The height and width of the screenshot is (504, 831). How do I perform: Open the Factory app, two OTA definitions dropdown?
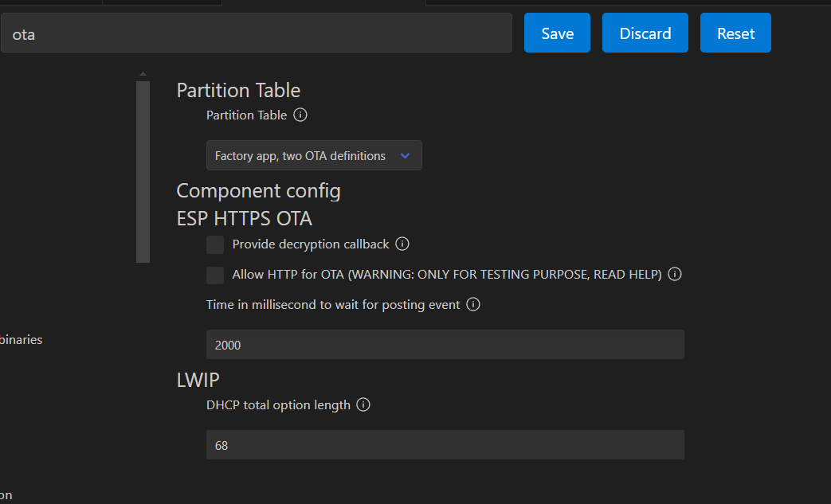coord(314,156)
